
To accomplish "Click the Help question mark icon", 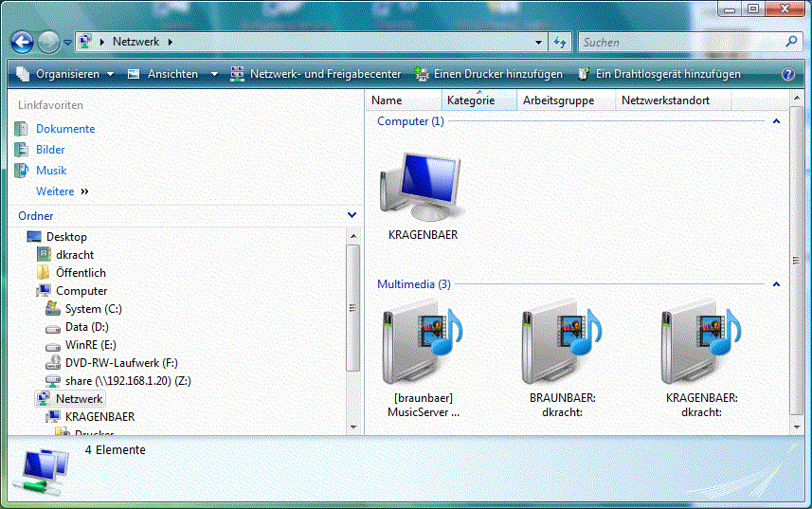I will (787, 74).
